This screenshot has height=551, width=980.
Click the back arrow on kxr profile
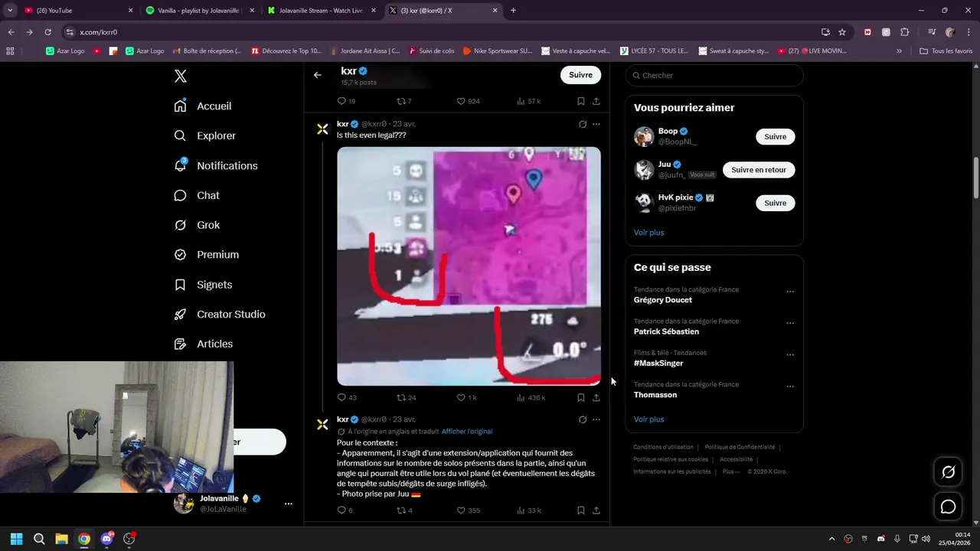(318, 75)
